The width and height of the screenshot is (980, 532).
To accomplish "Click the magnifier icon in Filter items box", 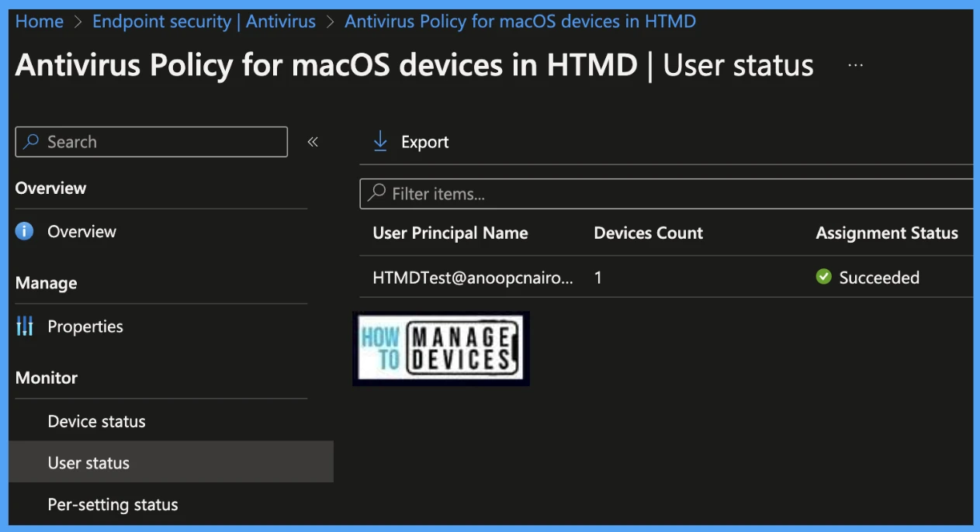I will coord(376,193).
